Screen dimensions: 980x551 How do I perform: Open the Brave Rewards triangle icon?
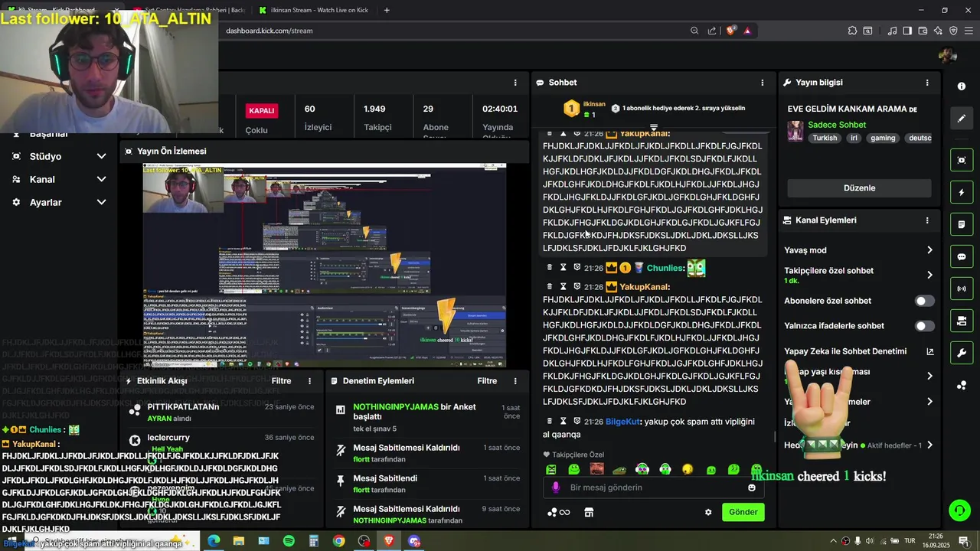747,31
